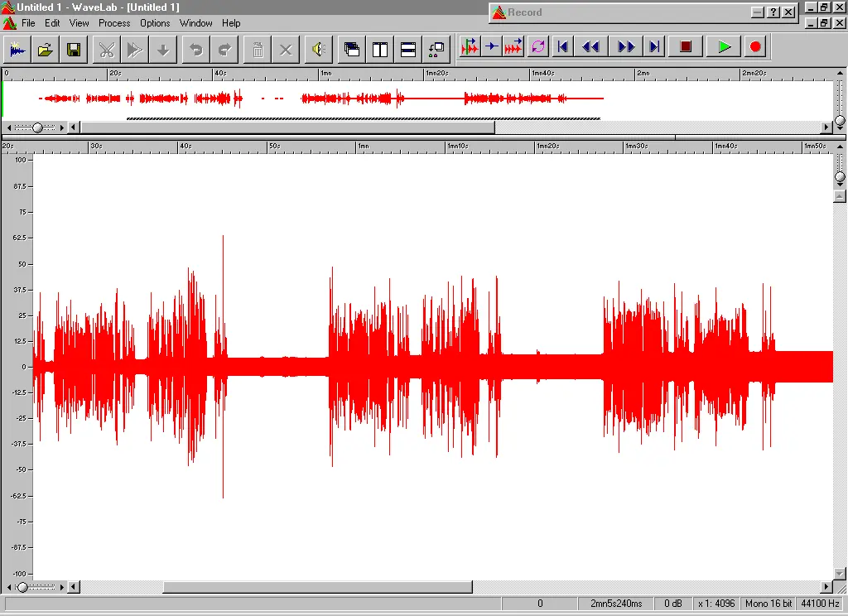Click the main waveform horizontal scrollbar thumb

[x=317, y=587]
